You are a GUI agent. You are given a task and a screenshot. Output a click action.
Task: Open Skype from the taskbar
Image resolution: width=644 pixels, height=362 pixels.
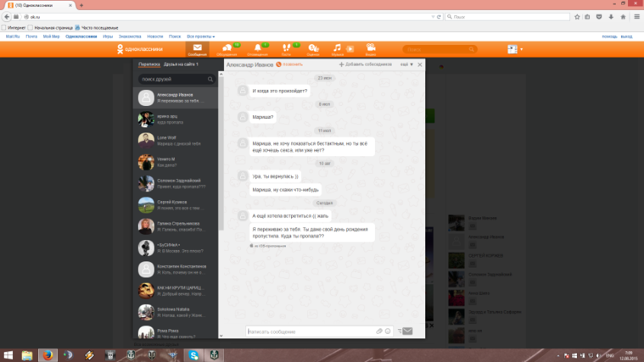click(194, 355)
